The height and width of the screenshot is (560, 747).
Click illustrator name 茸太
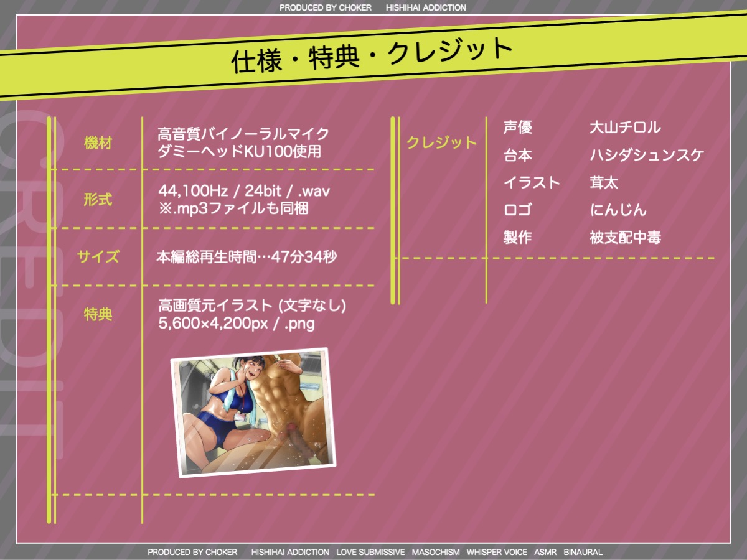click(x=604, y=182)
